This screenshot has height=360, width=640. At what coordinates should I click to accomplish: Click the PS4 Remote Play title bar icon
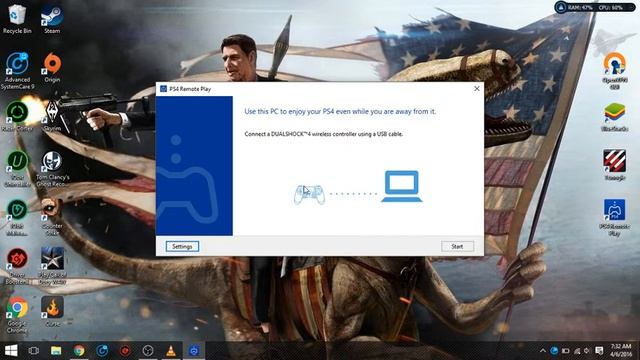coord(163,89)
